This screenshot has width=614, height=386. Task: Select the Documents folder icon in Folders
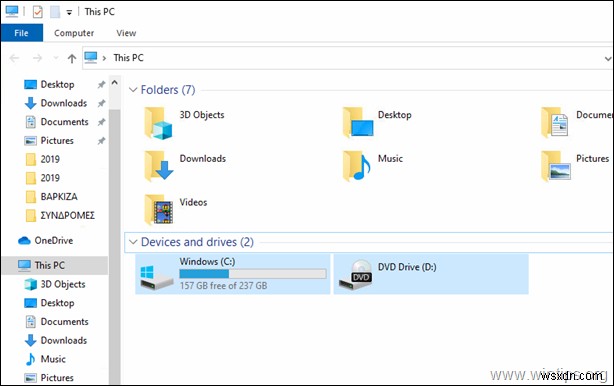click(x=554, y=123)
